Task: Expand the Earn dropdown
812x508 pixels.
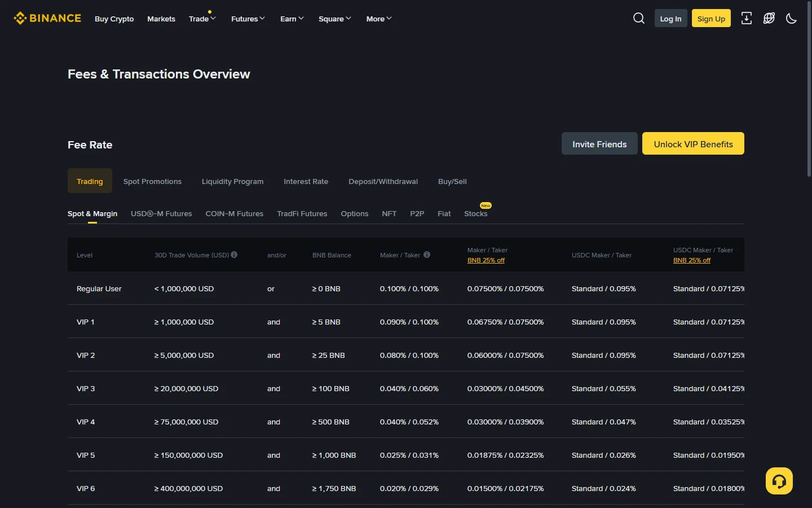Action: (292, 19)
